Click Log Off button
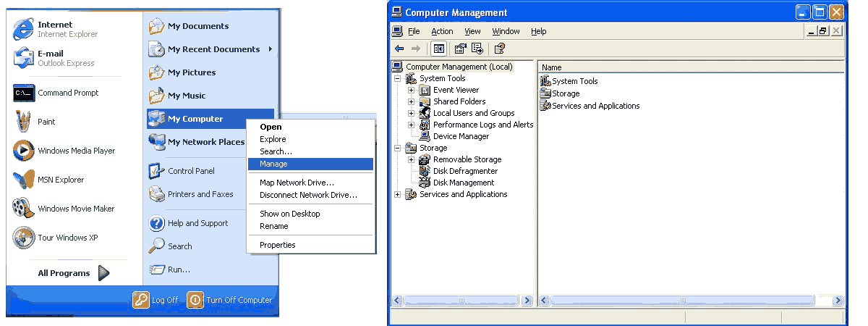Viewport: 868px width, 326px height. 156,300
